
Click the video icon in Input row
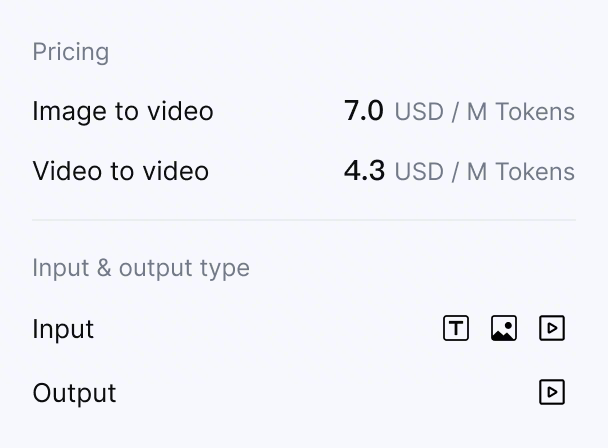click(552, 328)
